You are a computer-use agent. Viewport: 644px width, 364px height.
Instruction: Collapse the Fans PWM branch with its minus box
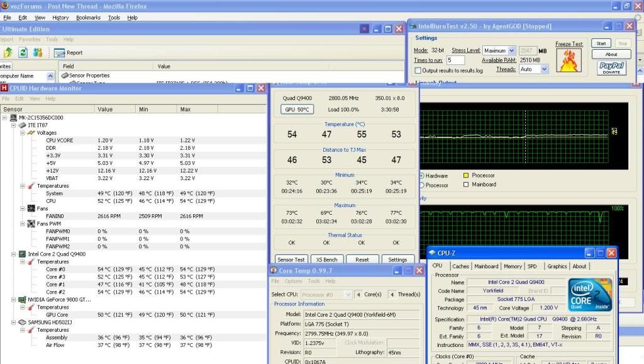[x=23, y=224]
